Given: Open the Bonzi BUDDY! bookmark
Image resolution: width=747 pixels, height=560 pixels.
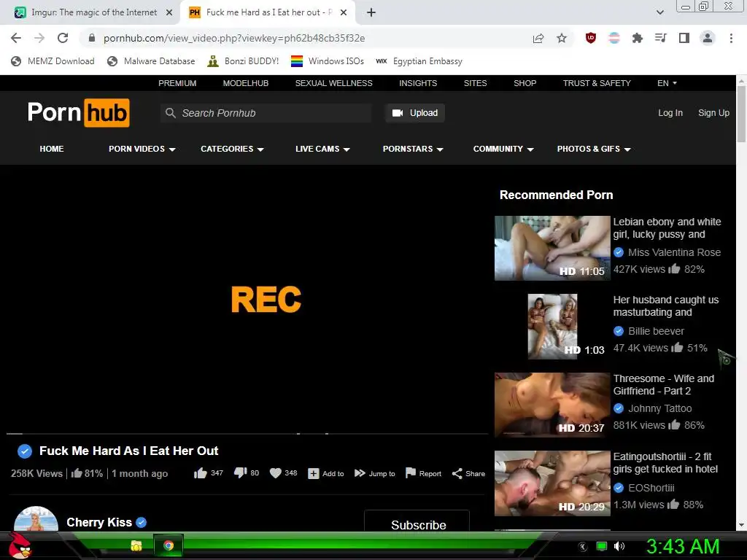Looking at the screenshot, I should coord(243,61).
